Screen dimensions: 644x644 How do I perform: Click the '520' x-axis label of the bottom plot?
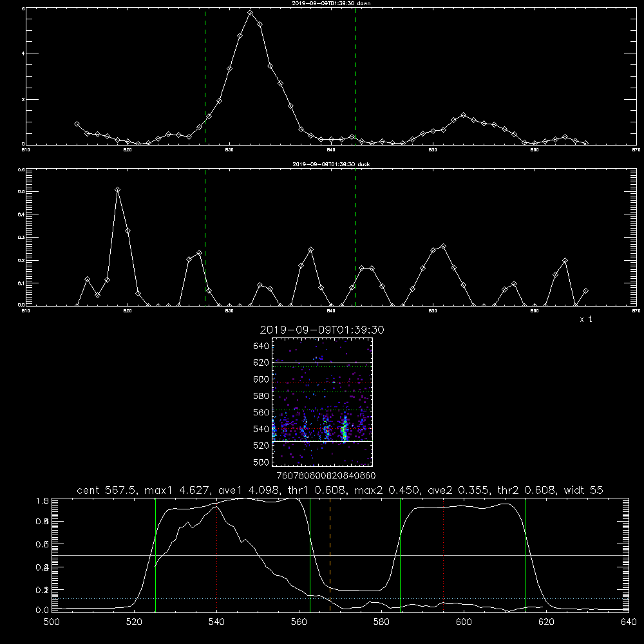(x=135, y=622)
